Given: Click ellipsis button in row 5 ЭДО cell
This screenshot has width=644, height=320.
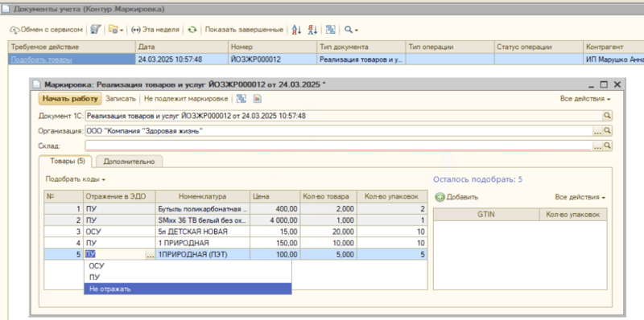Looking at the screenshot, I should tap(151, 255).
